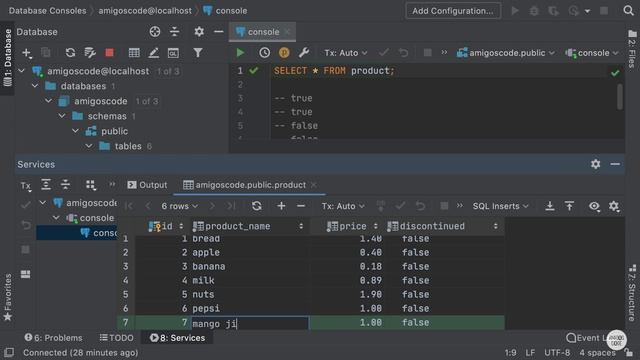Collapse the tables node in tree

coord(89,146)
